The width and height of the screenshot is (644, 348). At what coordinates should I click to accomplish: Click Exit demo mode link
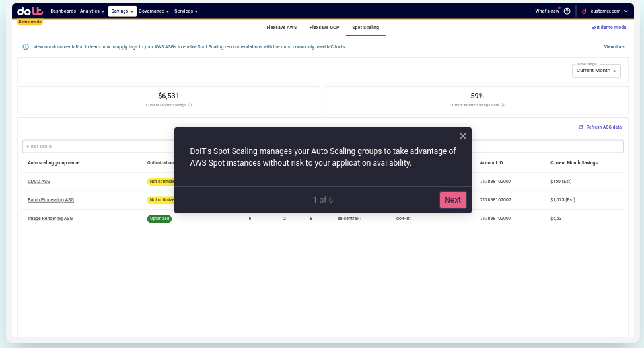[x=609, y=28]
